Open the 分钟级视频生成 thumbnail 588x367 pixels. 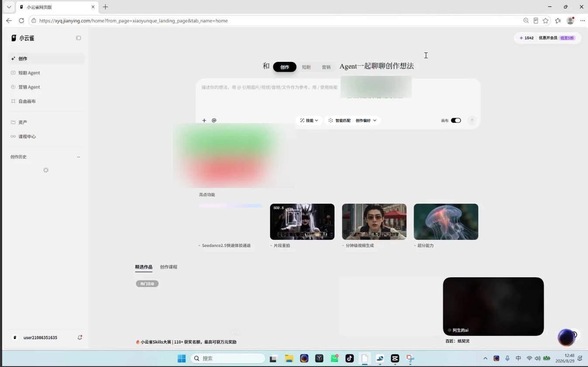[x=374, y=222]
